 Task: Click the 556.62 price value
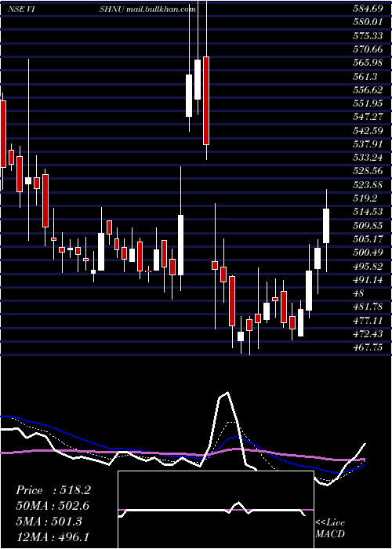click(367, 90)
